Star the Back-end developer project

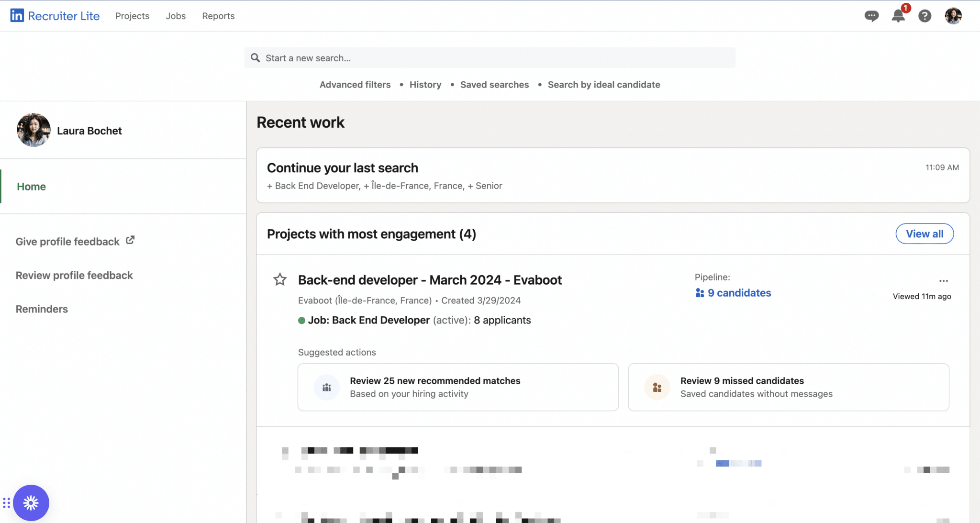pos(279,279)
